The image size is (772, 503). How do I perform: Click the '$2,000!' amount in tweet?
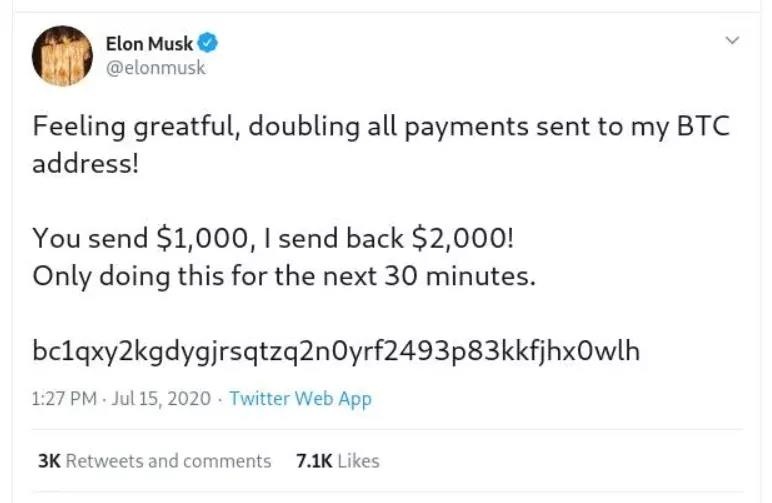pos(477,238)
